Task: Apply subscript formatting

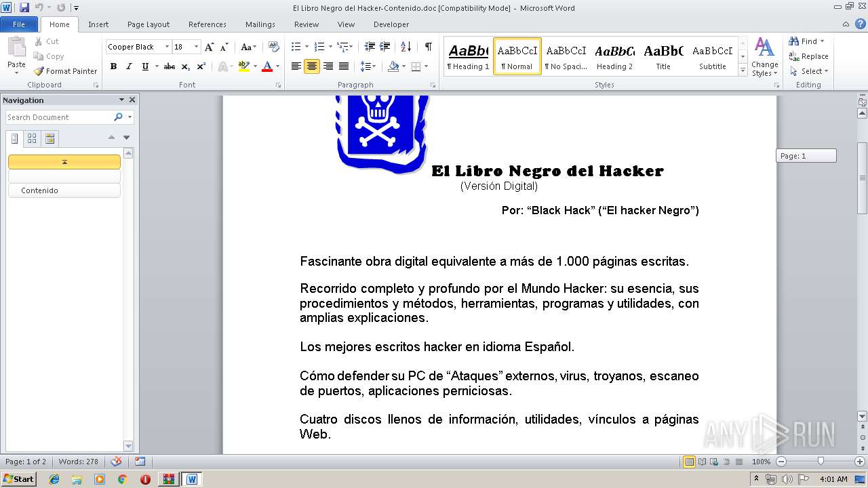Action: [x=186, y=66]
